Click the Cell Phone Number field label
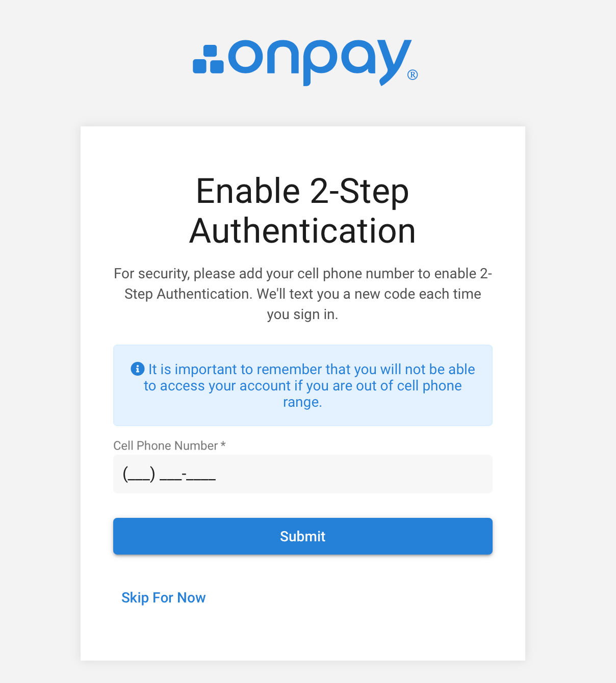 pos(165,445)
